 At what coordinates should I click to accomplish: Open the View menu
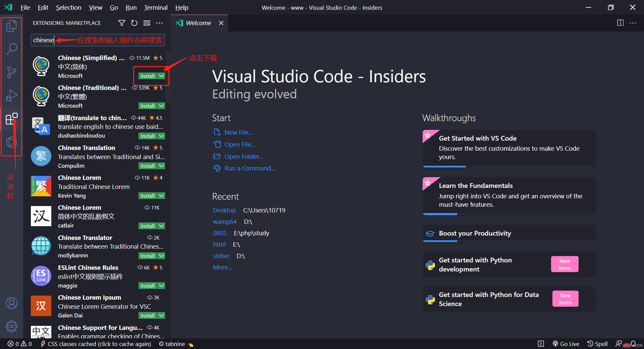pos(96,7)
